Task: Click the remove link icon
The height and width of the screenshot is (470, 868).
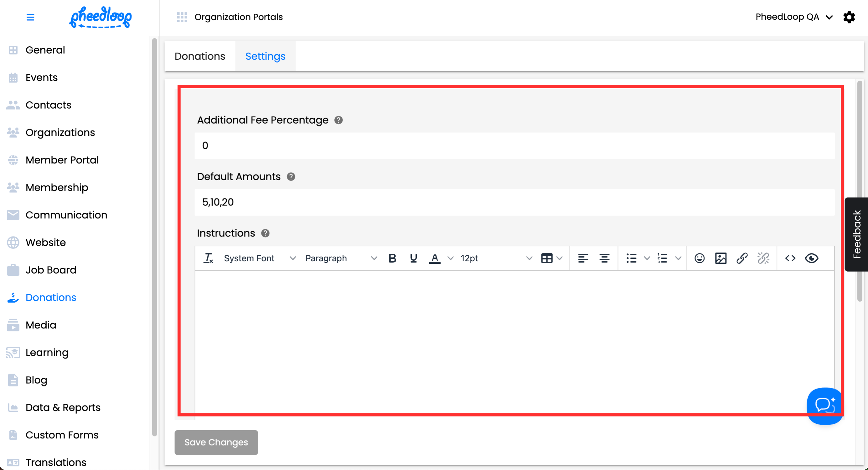Action: [763, 258]
